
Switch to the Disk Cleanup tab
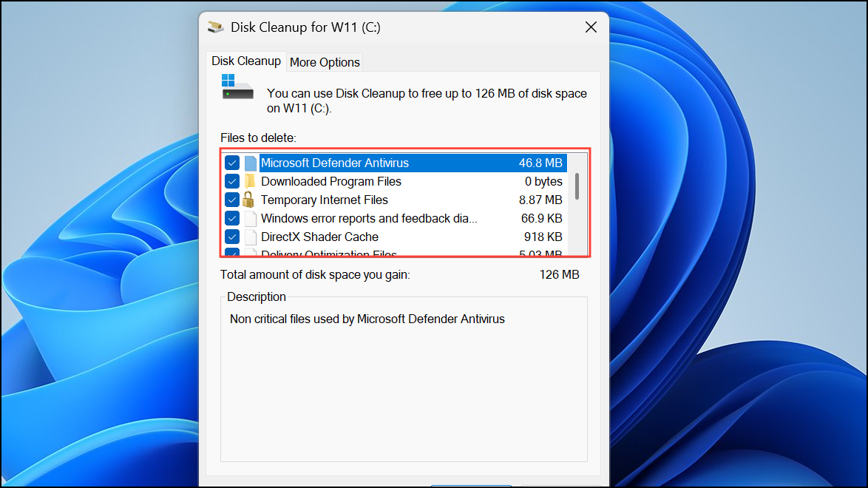pos(245,61)
